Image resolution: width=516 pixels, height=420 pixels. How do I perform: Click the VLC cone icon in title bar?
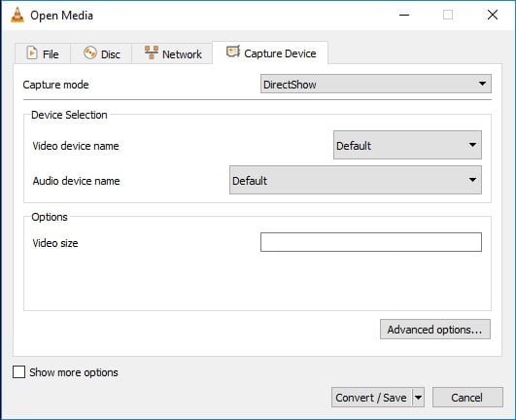pos(17,15)
